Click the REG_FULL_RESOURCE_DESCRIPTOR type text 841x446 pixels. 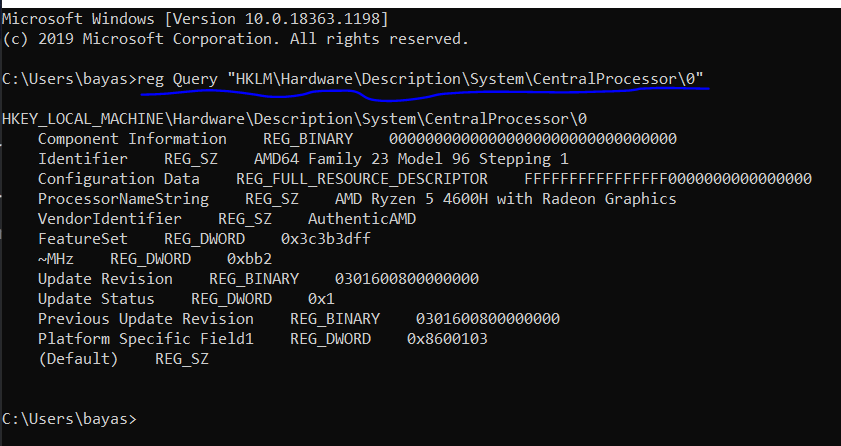click(x=362, y=179)
